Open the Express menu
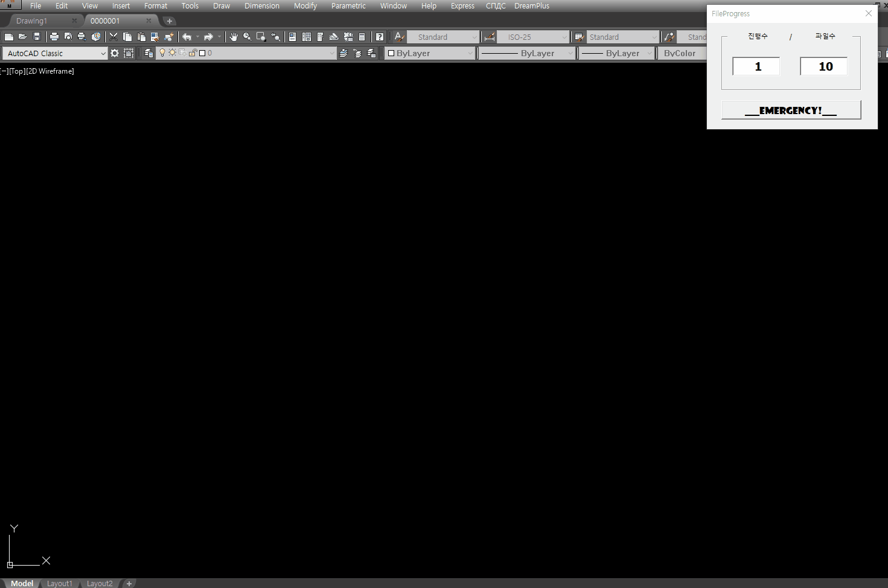The height and width of the screenshot is (588, 888). click(x=462, y=5)
